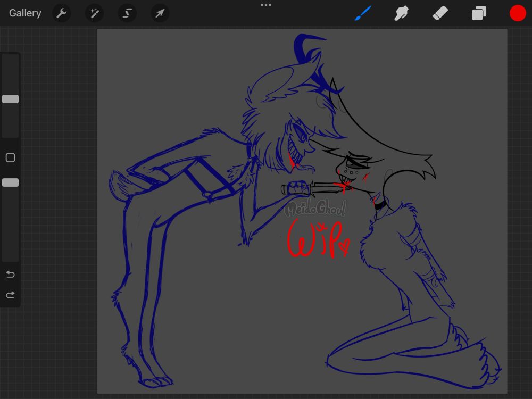Redo the undone action

pos(10,294)
